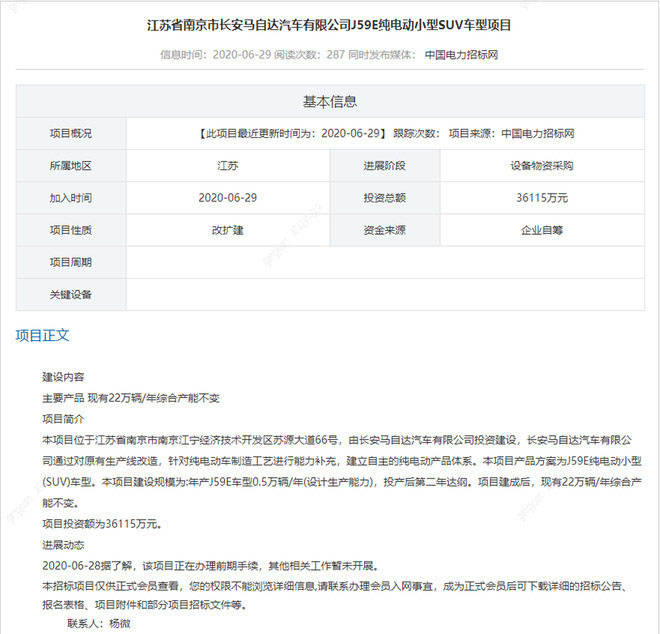
Task: Click the 建设内容 heading line
Action: click(63, 377)
